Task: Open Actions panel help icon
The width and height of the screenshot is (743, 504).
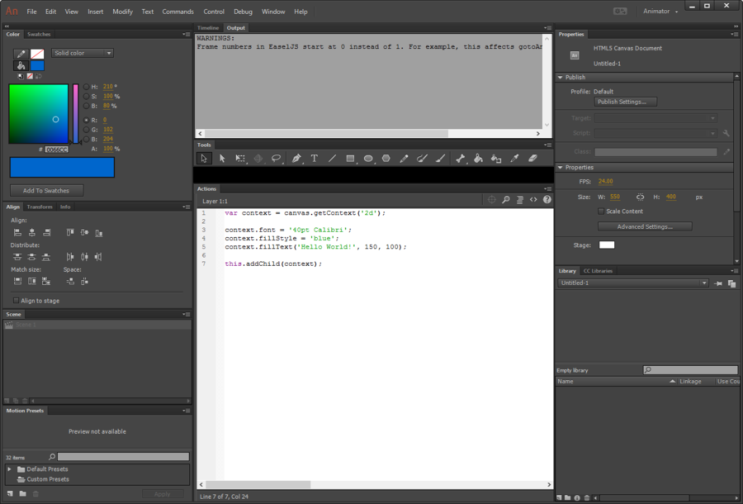Action: 547,200
